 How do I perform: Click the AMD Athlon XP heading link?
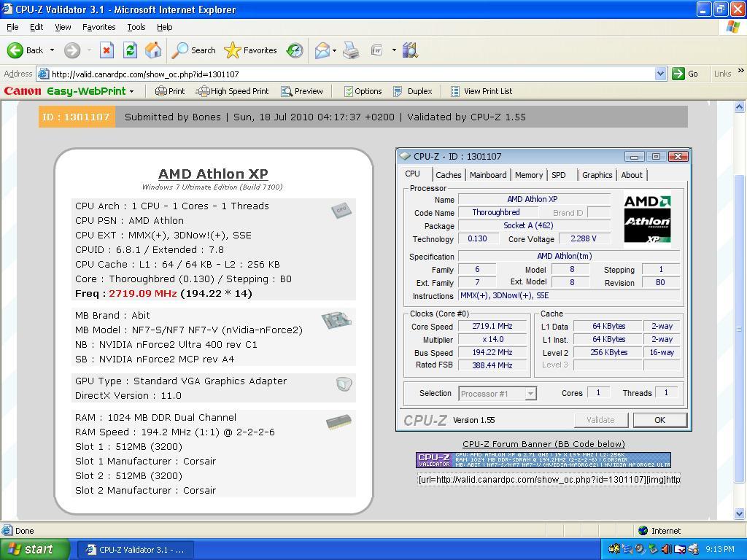213,174
